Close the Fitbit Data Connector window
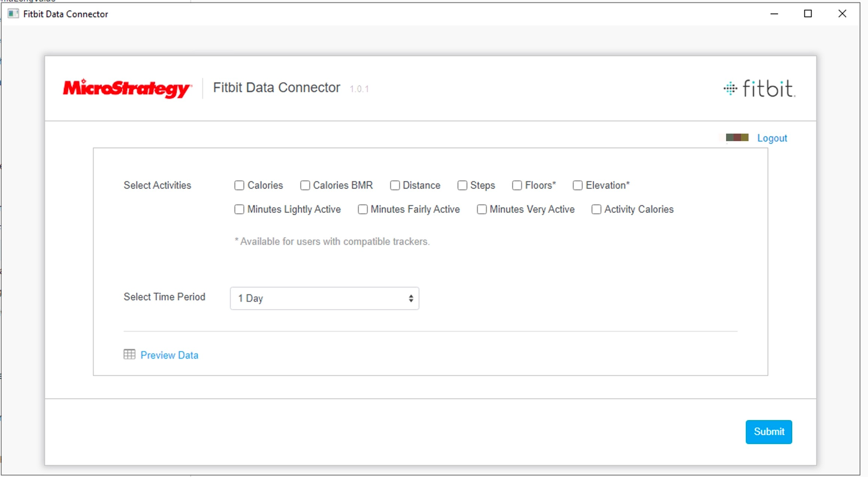This screenshot has height=477, width=868. pyautogui.click(x=842, y=14)
